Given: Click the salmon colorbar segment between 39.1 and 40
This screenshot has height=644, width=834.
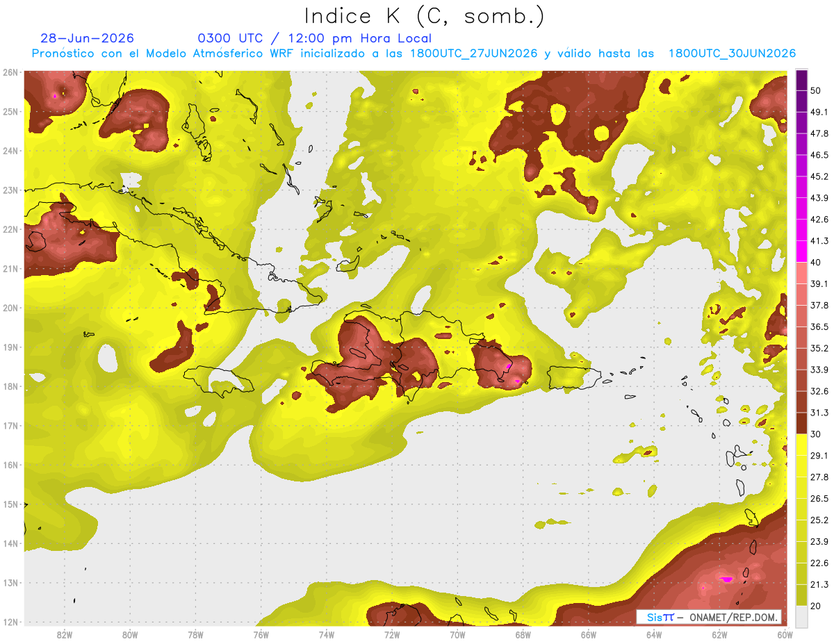Looking at the screenshot, I should click(x=802, y=273).
